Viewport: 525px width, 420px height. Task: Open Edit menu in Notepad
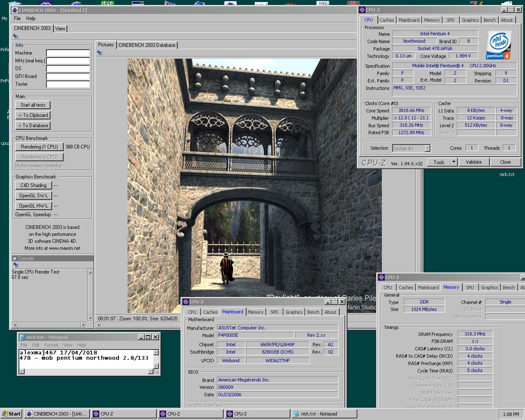(x=36, y=345)
